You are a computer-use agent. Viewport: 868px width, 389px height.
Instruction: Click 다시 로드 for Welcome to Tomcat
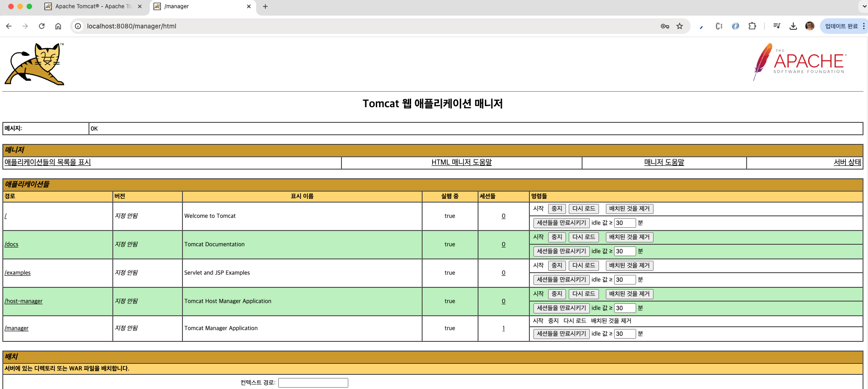(584, 209)
